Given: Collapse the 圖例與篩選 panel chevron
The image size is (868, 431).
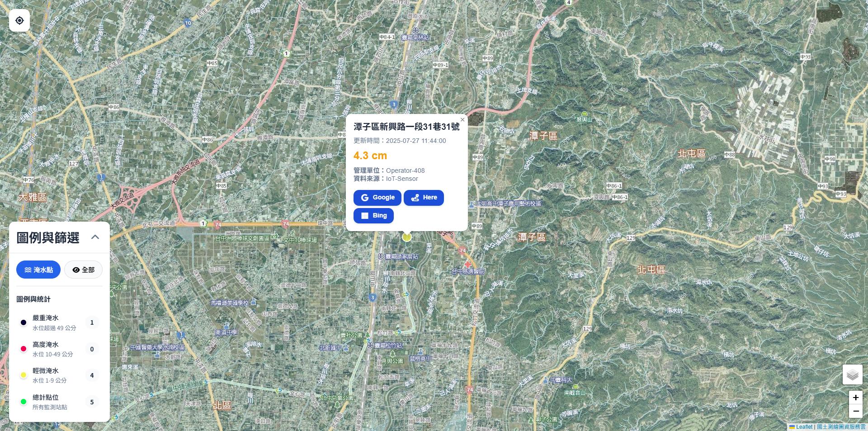Looking at the screenshot, I should pos(95,237).
